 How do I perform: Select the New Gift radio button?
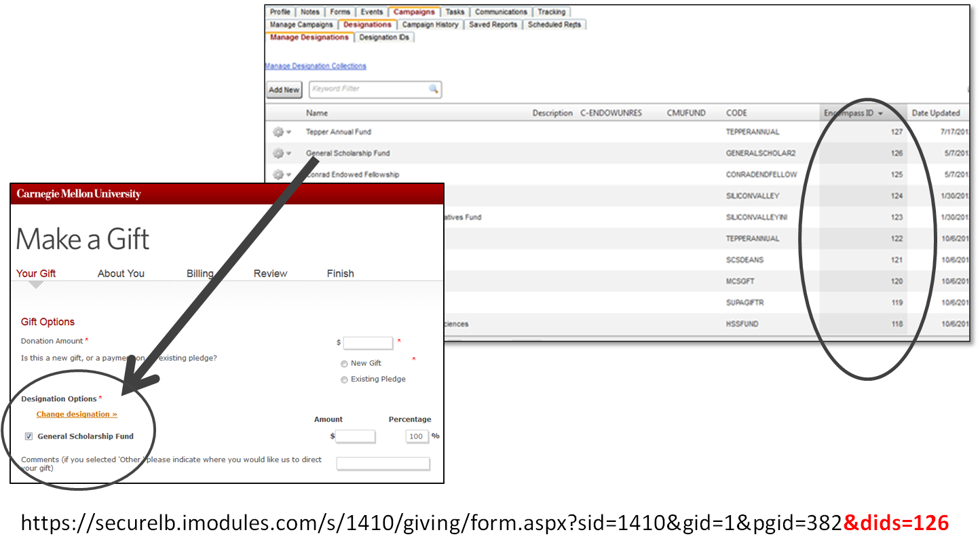tap(344, 364)
